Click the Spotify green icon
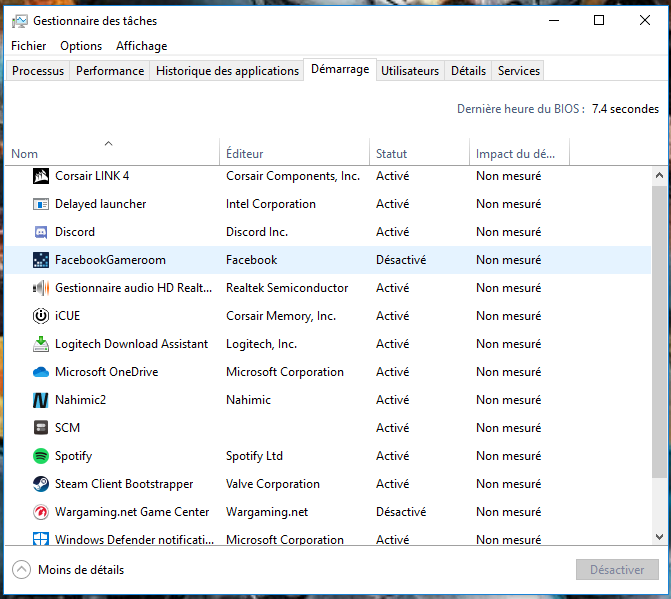671x599 pixels. pyautogui.click(x=41, y=456)
